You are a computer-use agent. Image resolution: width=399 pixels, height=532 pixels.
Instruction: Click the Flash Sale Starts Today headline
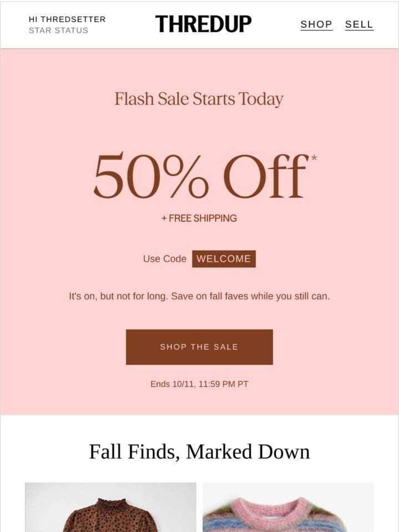tap(199, 99)
